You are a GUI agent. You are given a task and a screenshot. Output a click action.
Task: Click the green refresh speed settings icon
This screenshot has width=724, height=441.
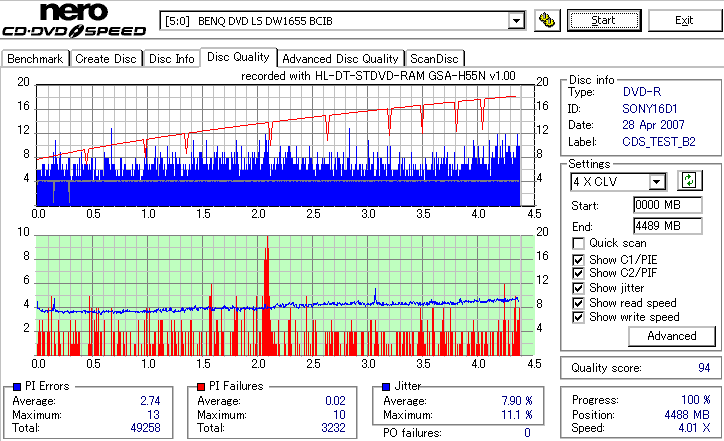(689, 181)
